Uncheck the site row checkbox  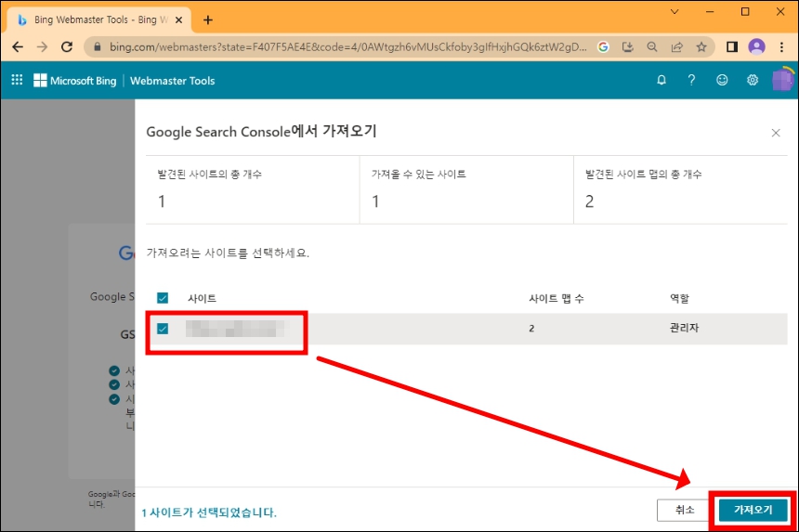163,329
